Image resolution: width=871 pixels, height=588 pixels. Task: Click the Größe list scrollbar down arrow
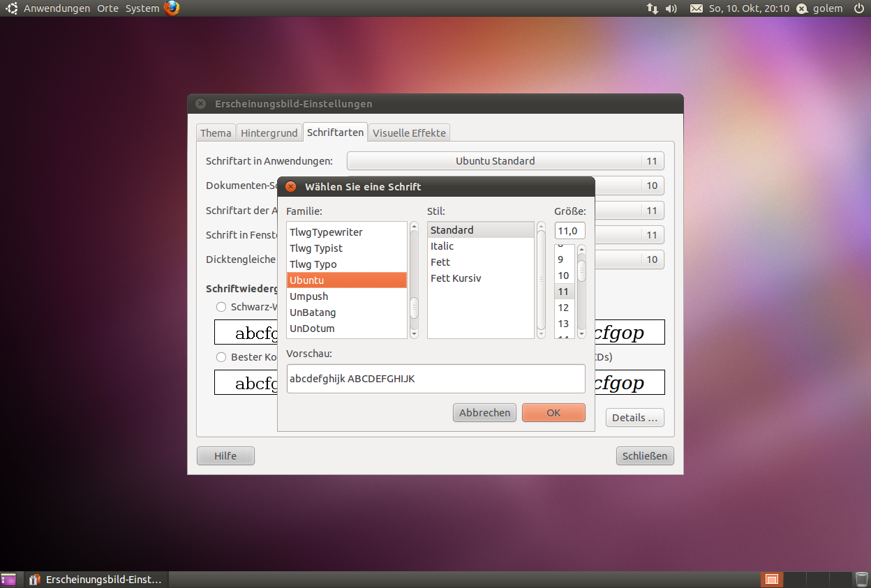pyautogui.click(x=581, y=334)
